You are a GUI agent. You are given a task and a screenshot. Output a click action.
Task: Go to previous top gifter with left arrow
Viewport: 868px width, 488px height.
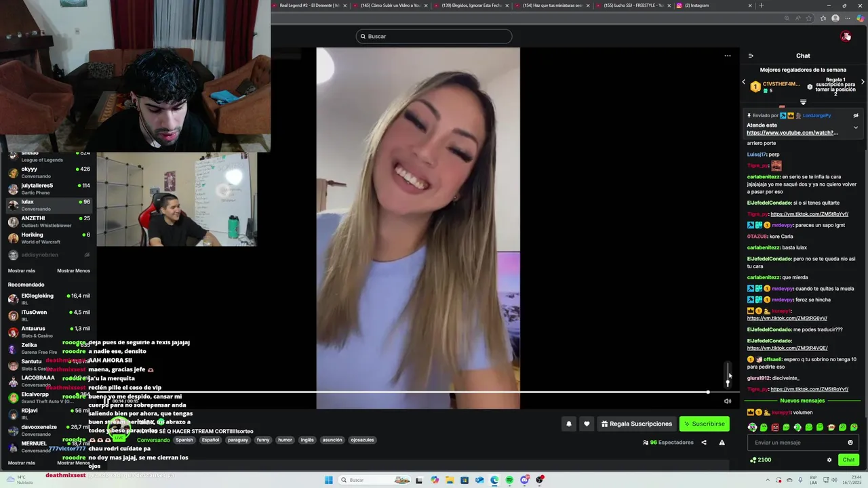point(743,82)
